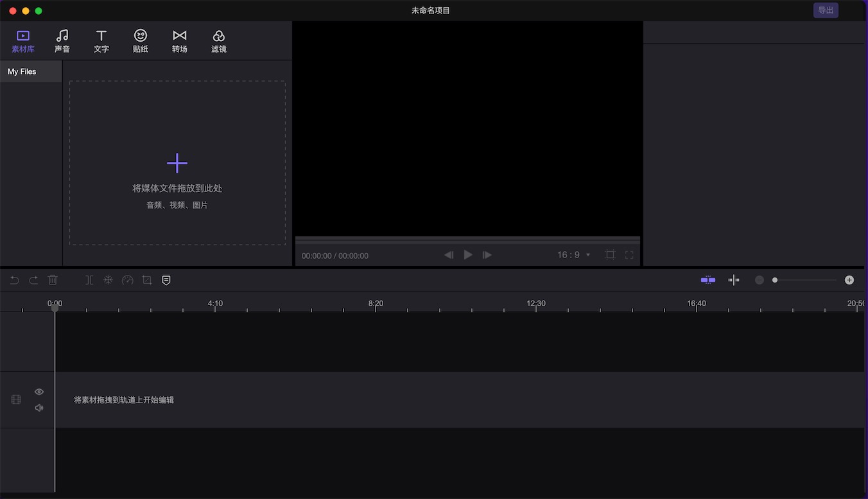Open the speed adjustment gauge tool

[128, 280]
